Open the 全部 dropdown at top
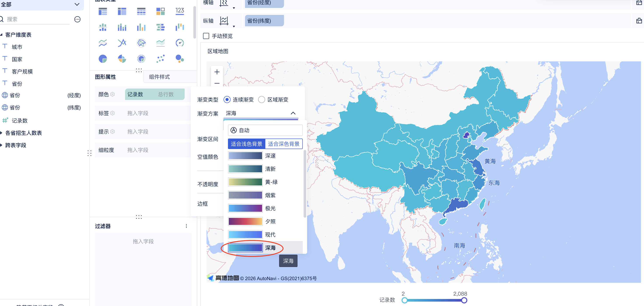Image resolution: width=644 pixels, height=306 pixels. pyautogui.click(x=77, y=5)
